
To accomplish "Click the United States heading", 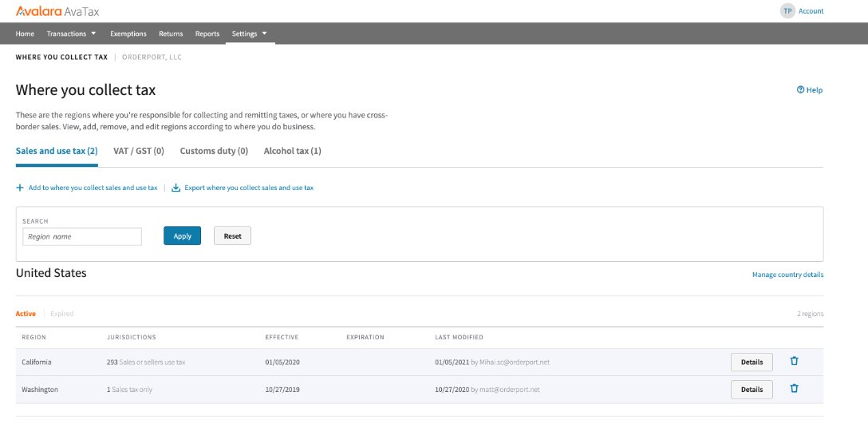I will point(51,273).
